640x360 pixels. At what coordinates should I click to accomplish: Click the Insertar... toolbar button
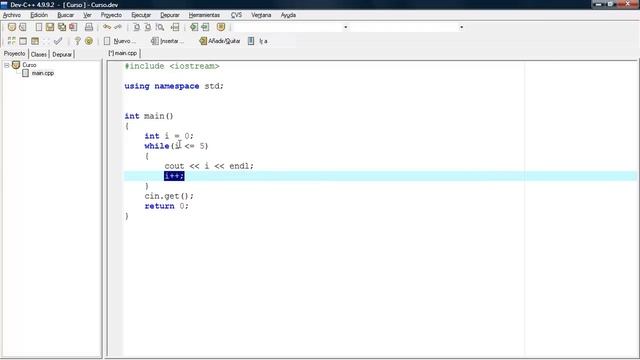[x=167, y=41]
